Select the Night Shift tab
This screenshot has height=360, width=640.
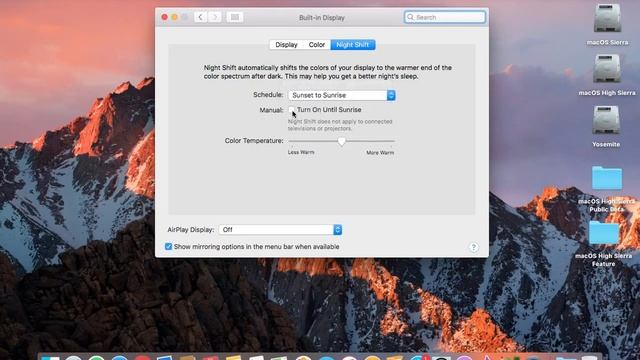coord(353,44)
